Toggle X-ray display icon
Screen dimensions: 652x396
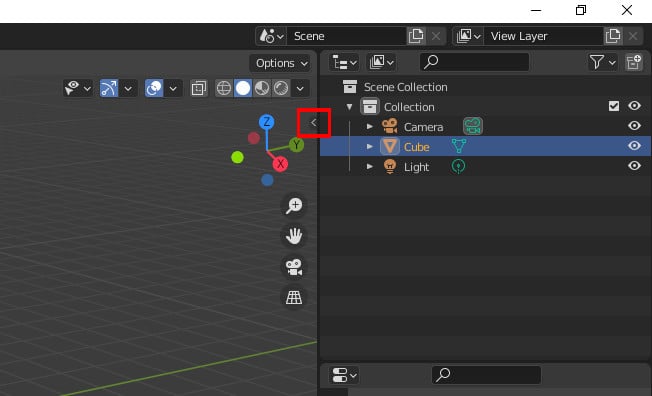[x=199, y=88]
